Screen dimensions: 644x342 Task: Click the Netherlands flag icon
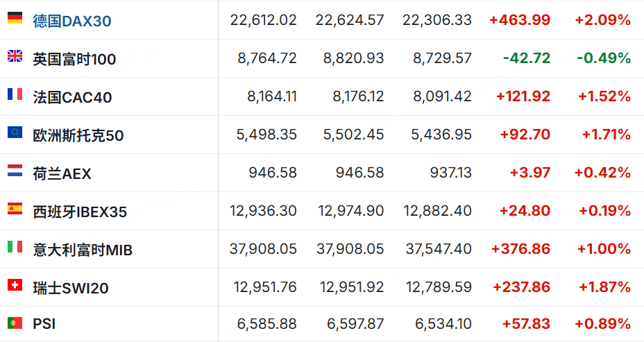pyautogui.click(x=15, y=171)
